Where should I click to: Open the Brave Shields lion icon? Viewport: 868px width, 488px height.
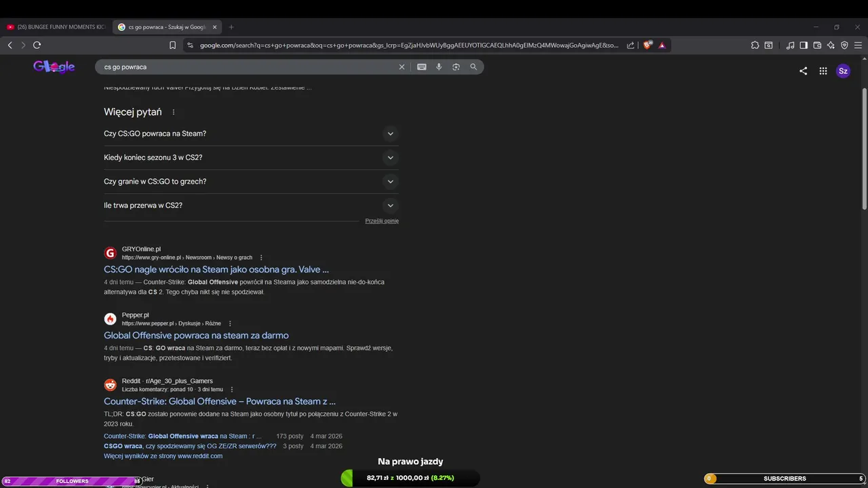(648, 45)
